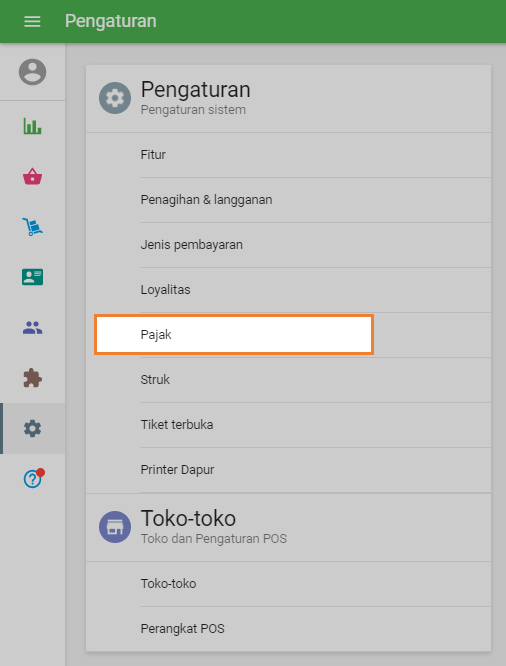The image size is (506, 666).
Task: Click the user account avatar icon
Action: click(x=32, y=72)
